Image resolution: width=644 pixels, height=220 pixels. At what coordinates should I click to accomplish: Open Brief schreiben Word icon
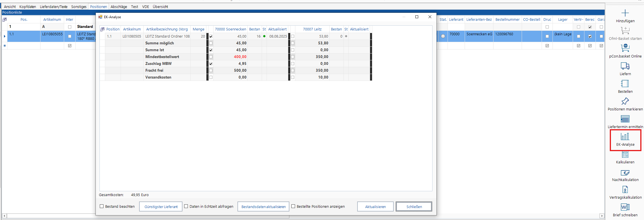625,207
